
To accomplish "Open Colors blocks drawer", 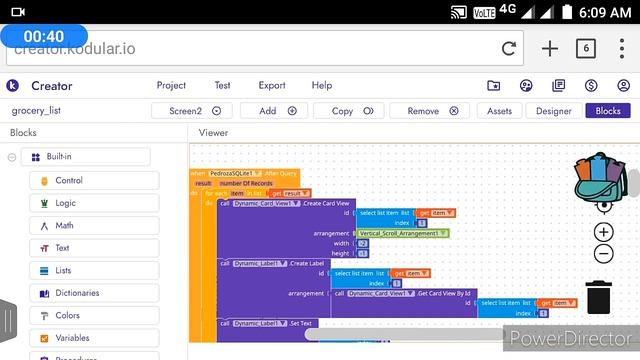I will click(x=94, y=316).
